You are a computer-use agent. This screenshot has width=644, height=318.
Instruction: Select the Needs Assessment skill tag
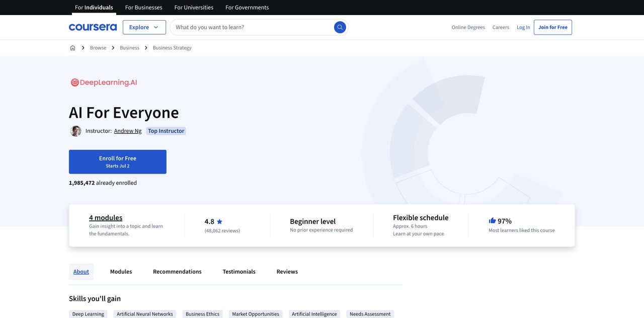[x=370, y=314]
